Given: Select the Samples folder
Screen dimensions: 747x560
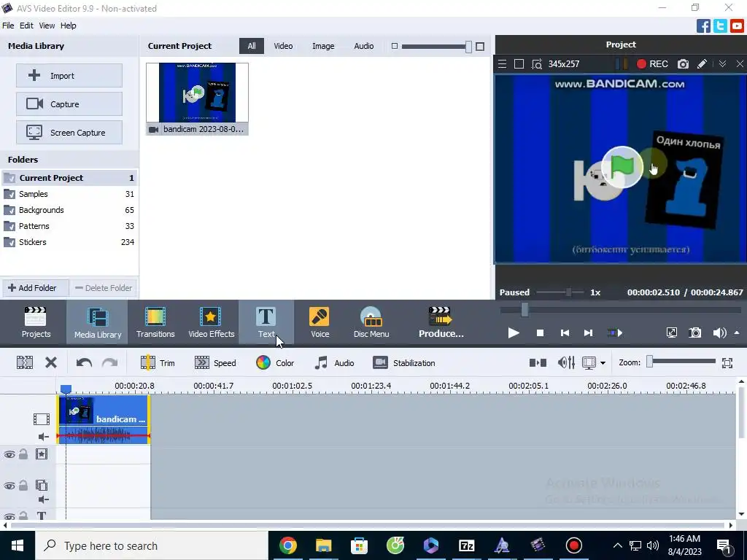Looking at the screenshot, I should point(69,194).
